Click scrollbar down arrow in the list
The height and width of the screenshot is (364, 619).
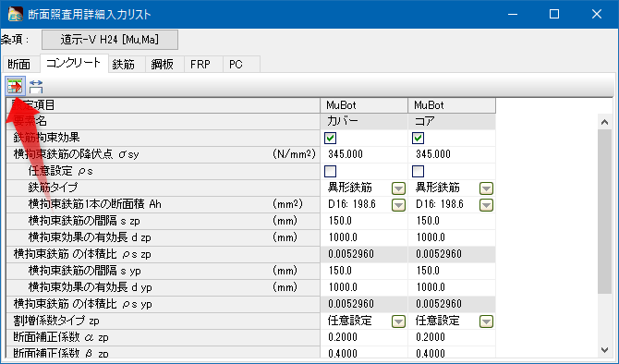(x=604, y=350)
